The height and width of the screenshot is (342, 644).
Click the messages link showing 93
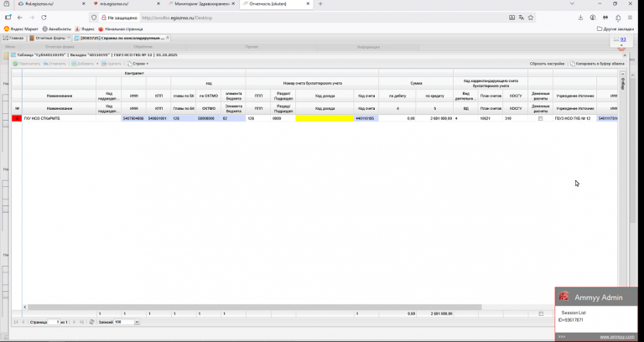tap(623, 39)
